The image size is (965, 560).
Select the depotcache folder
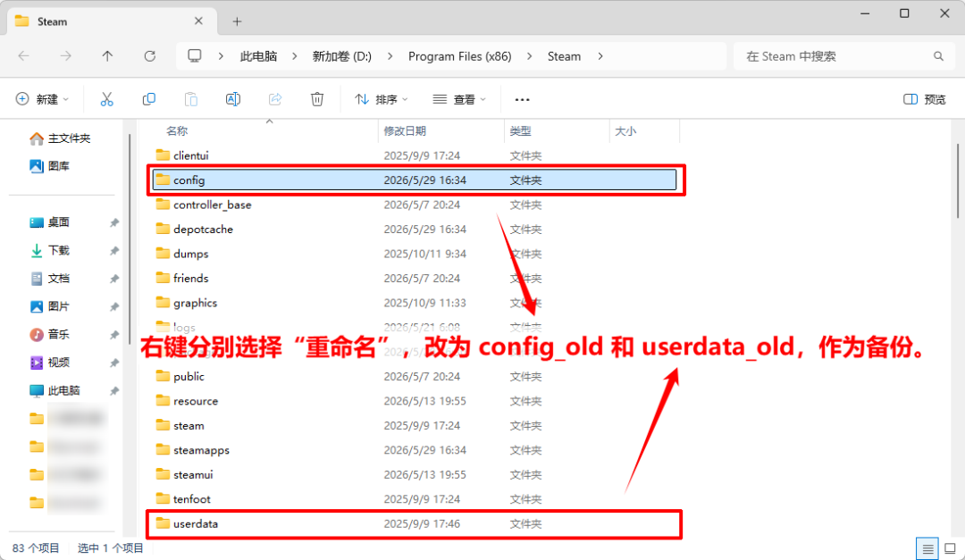point(415,230)
